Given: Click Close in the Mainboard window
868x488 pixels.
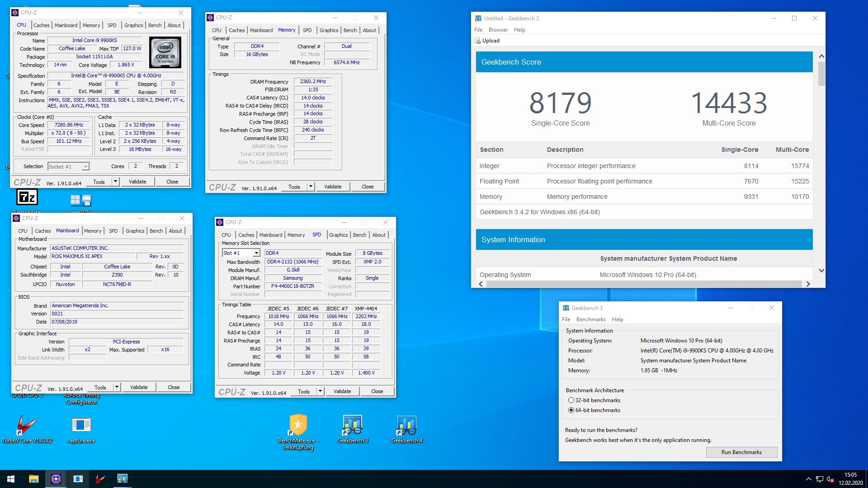Looking at the screenshot, I should point(174,387).
